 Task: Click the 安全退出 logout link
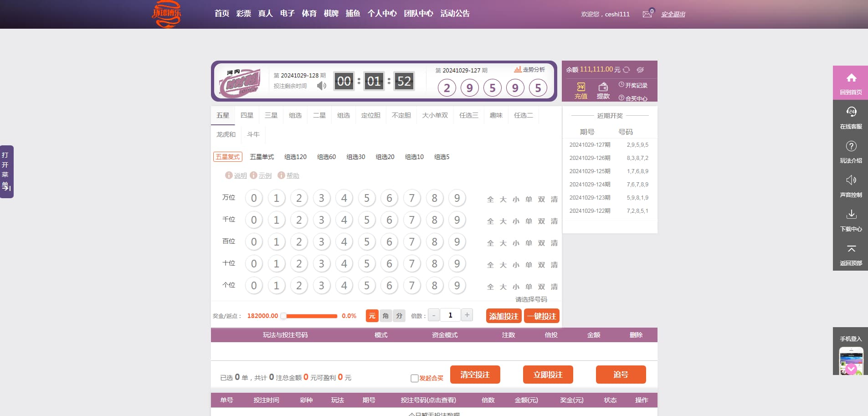[x=673, y=14]
